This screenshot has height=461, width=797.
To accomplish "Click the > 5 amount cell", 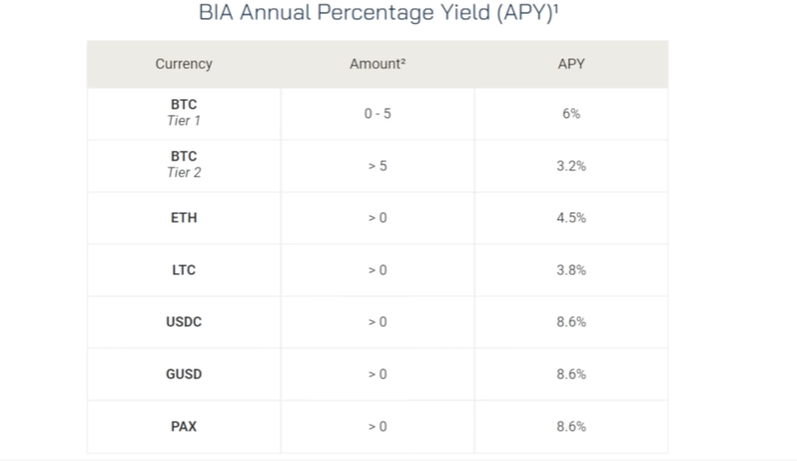I will (377, 166).
